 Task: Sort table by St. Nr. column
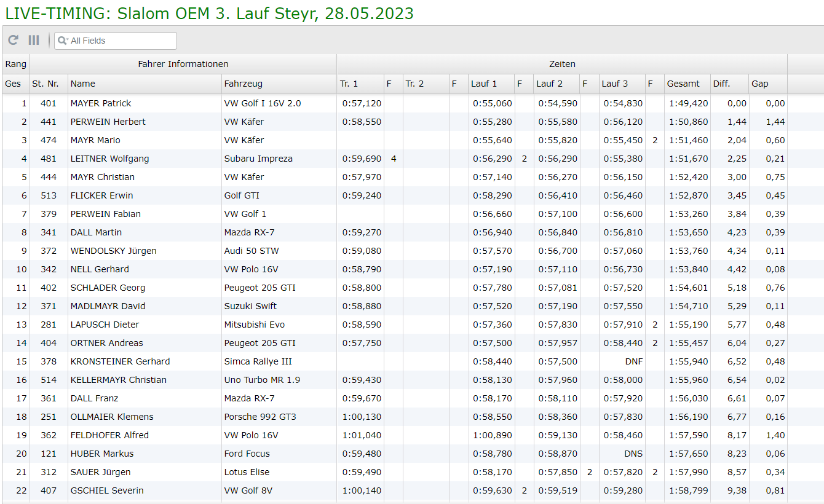[46, 84]
